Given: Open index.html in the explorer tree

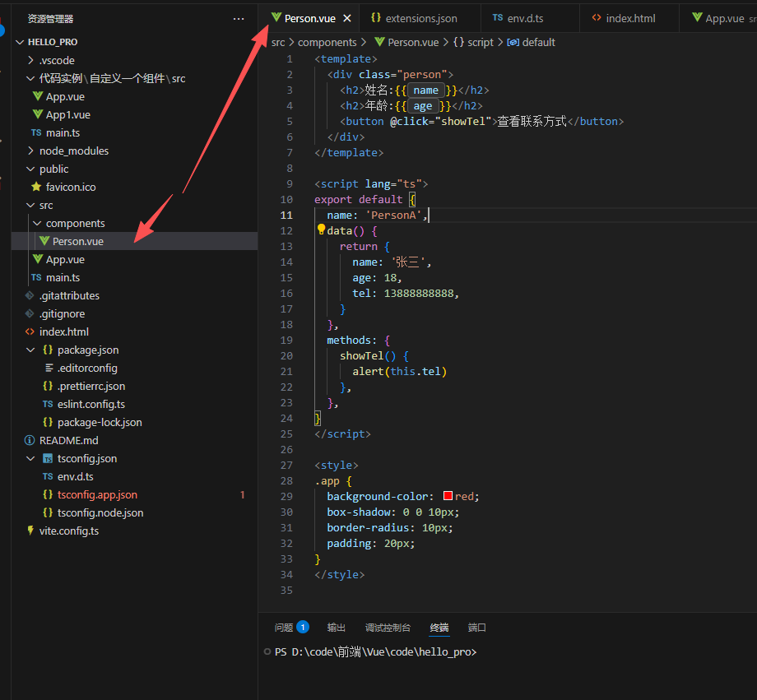Looking at the screenshot, I should pos(134,331).
